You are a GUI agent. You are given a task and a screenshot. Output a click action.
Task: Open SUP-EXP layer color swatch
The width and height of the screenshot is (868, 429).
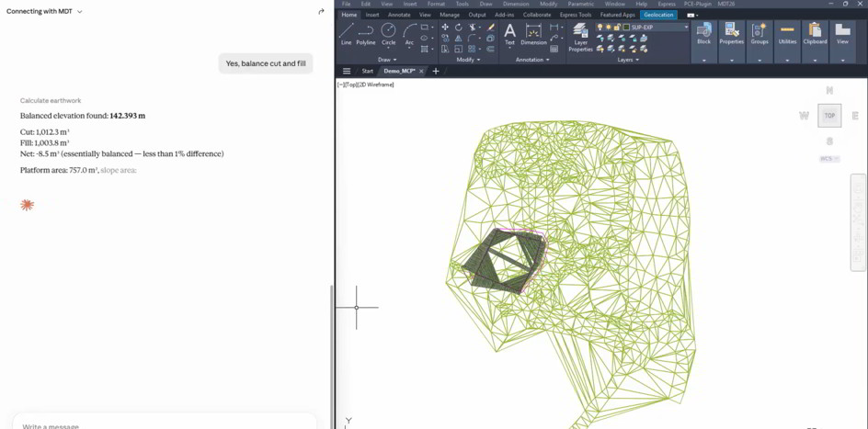tap(625, 27)
